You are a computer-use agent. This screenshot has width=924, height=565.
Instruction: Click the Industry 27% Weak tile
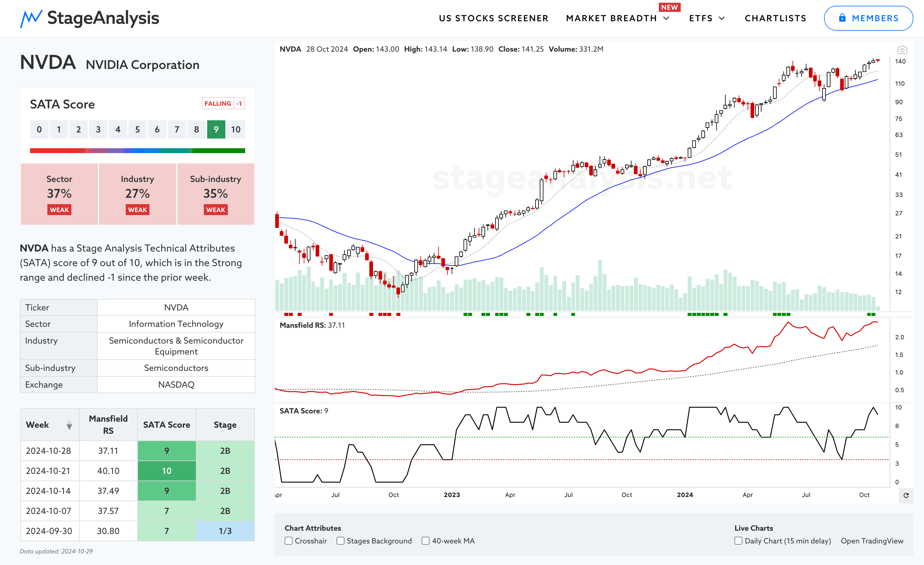coord(137,194)
